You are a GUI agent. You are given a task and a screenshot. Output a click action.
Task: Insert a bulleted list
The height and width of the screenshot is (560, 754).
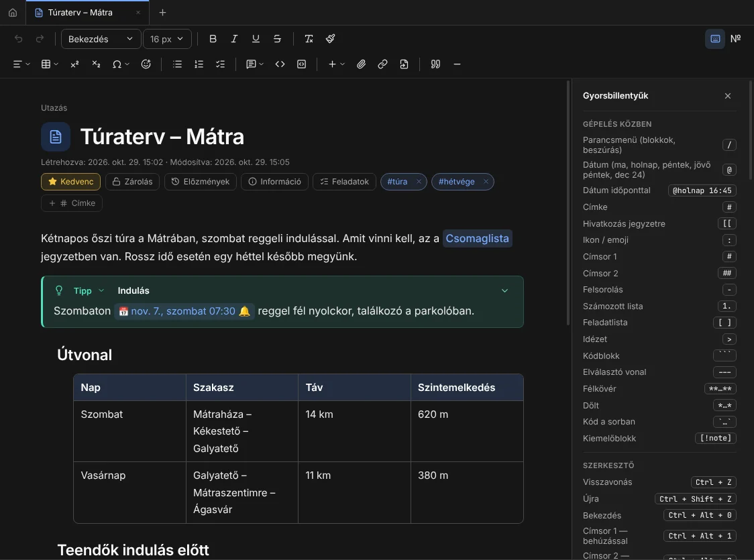[x=178, y=64]
